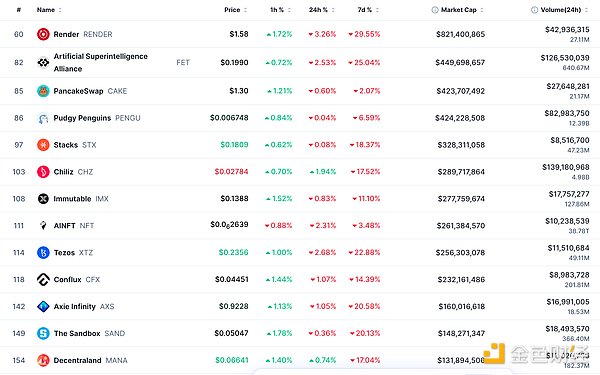Click Chiliz price $0.02784
Image resolution: width=600 pixels, height=375 pixels.
pos(231,171)
